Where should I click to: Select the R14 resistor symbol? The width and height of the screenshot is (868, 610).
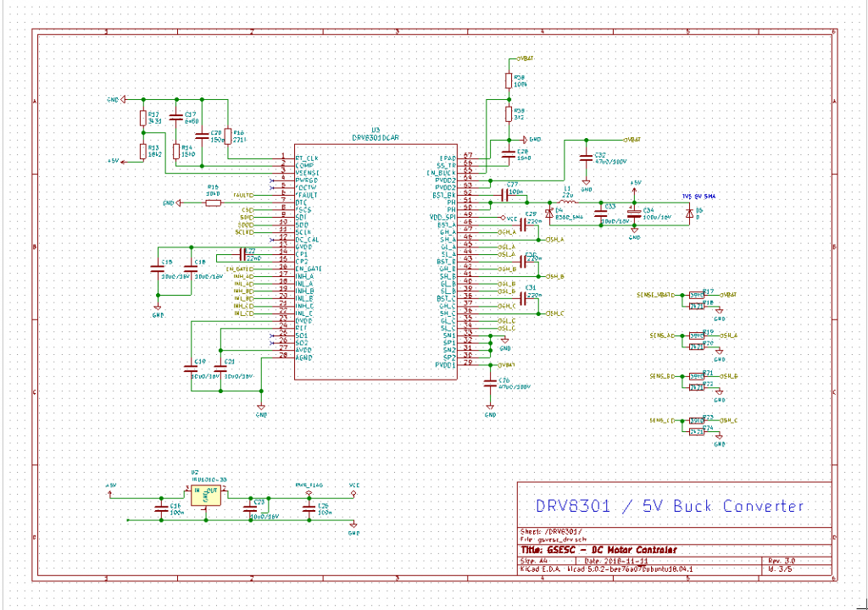point(176,151)
